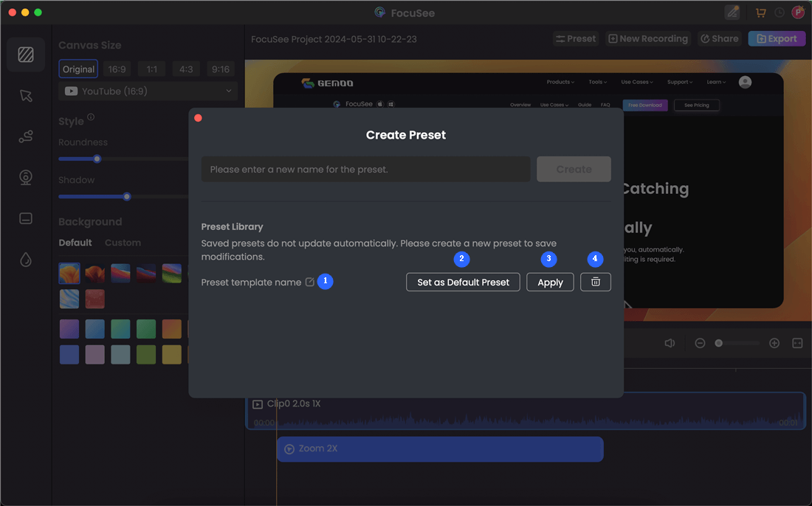Viewport: 812px width, 506px height.
Task: Click the shopping cart icon in title bar
Action: click(761, 13)
